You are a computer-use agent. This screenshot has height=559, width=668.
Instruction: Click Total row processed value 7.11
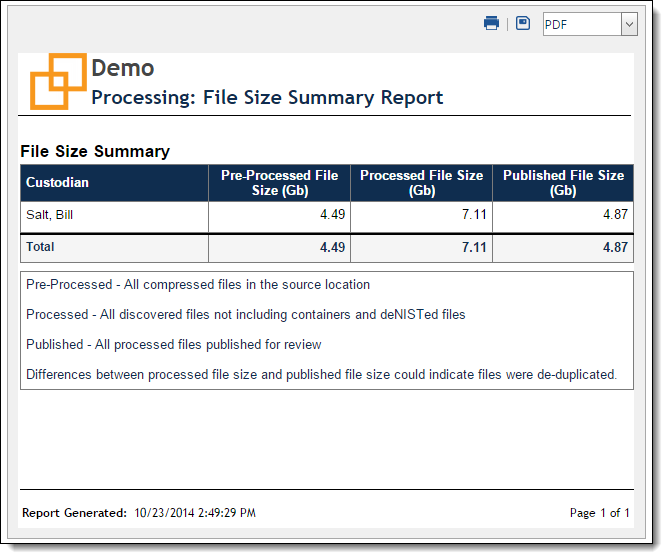click(x=474, y=247)
